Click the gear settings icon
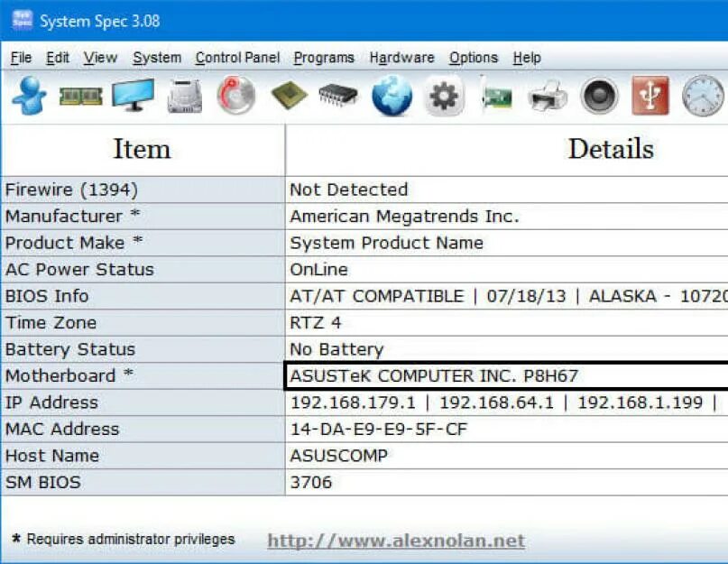728x564 pixels. (445, 96)
